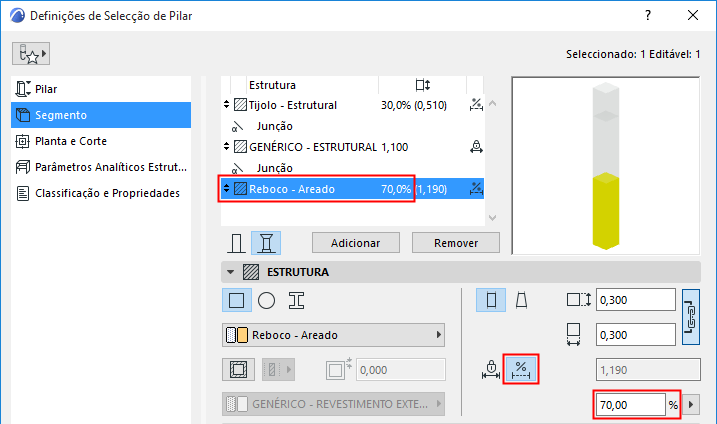Viewport: 717px width, 424px height.
Task: Toggle fixed segment length lock
Action: [x=490, y=369]
